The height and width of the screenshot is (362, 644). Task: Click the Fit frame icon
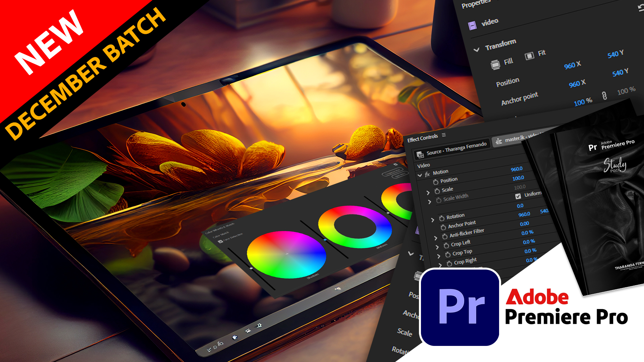coord(529,56)
